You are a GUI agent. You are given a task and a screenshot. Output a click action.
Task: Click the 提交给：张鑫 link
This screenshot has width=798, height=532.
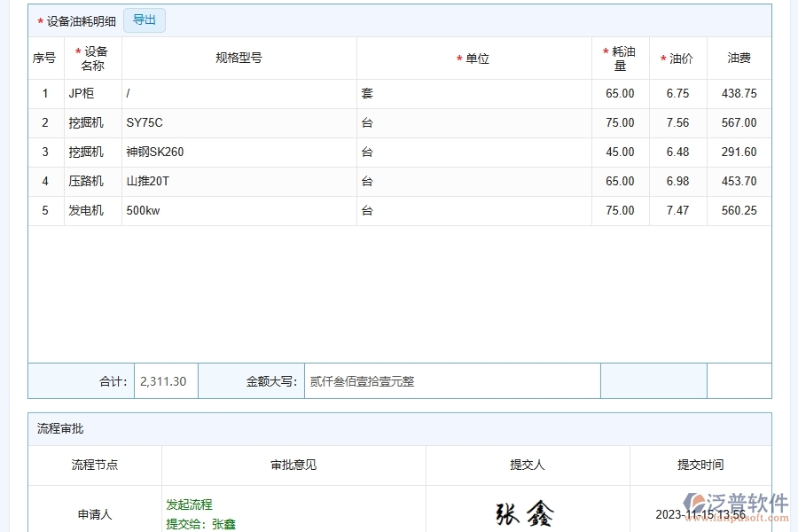tap(199, 524)
